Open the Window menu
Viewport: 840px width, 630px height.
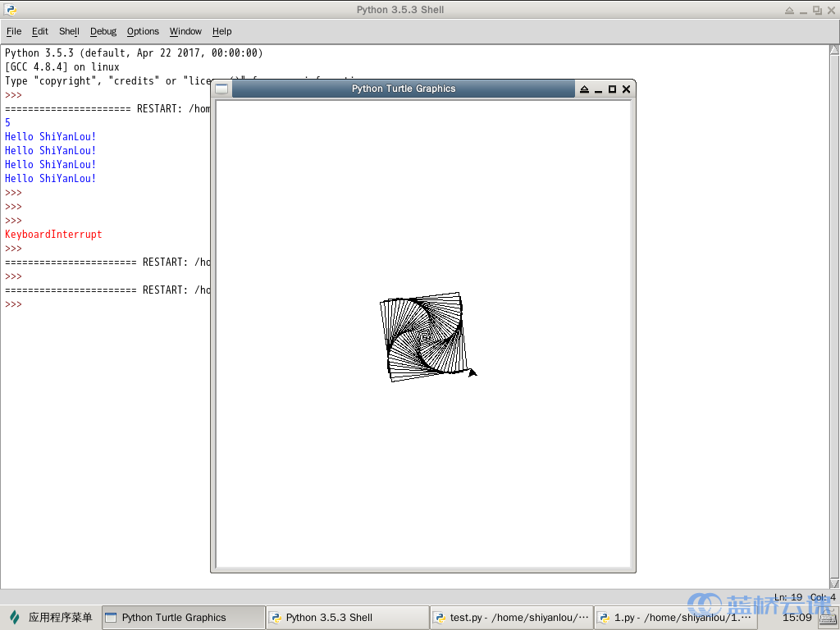(x=185, y=31)
